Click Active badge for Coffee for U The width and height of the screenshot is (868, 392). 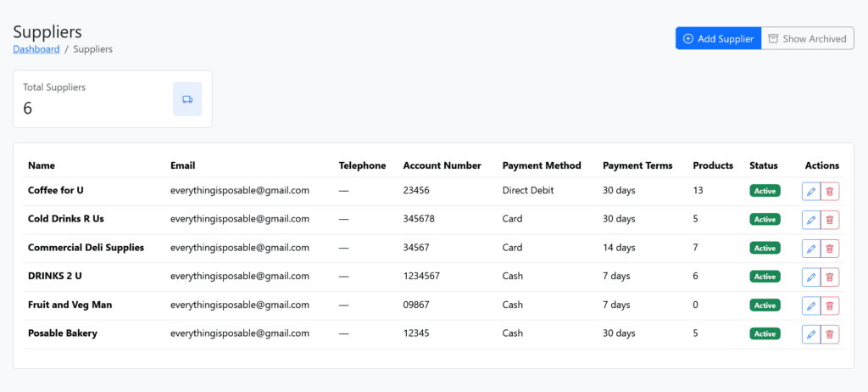click(765, 191)
